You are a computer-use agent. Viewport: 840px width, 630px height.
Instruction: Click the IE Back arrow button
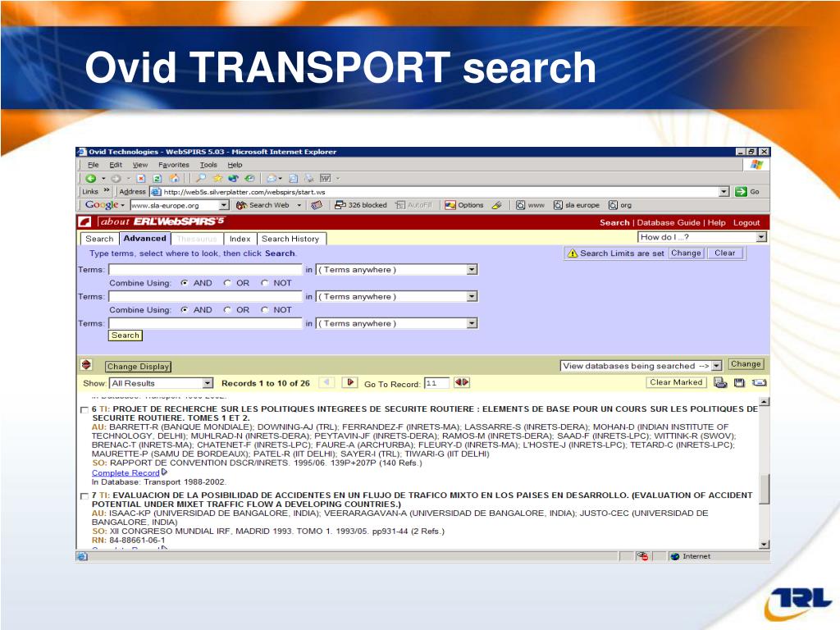pos(91,178)
